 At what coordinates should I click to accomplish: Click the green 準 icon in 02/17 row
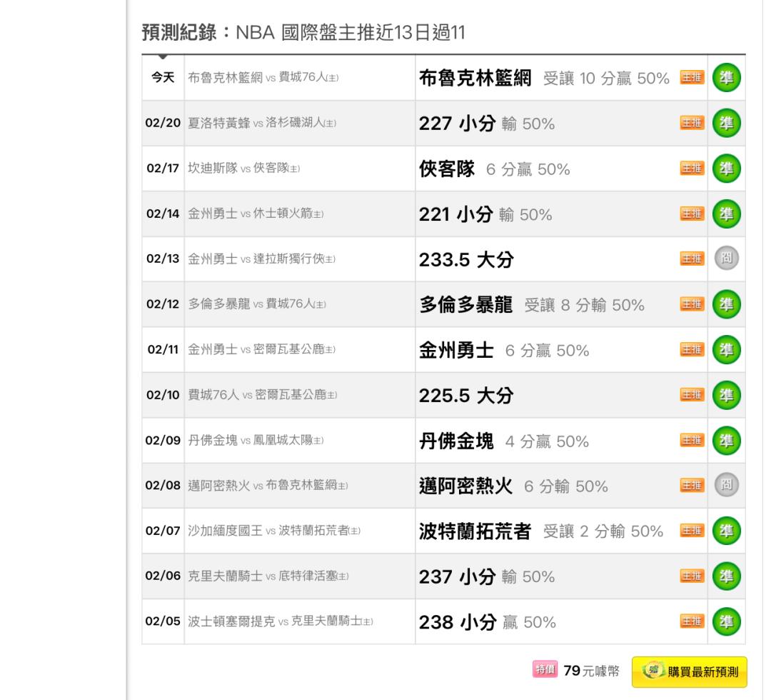click(726, 169)
